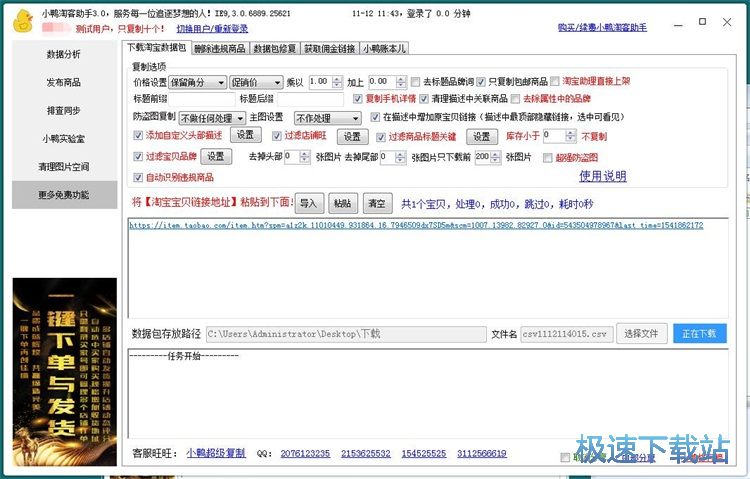750x479 pixels.
Task: Expand the 保留角分 price dropdown
Action: (x=198, y=83)
